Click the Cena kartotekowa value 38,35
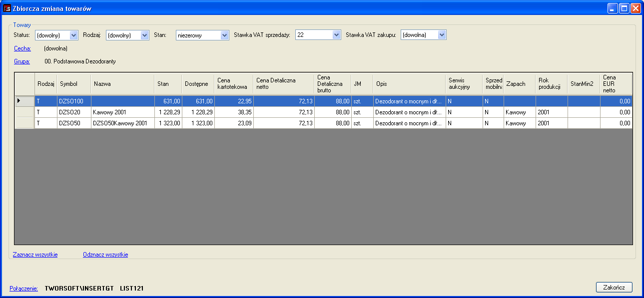Screen dimensions: 644x298 [234, 112]
